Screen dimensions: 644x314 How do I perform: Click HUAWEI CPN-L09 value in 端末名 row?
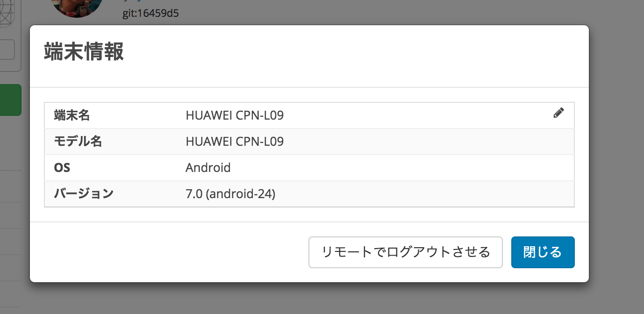[x=235, y=115]
